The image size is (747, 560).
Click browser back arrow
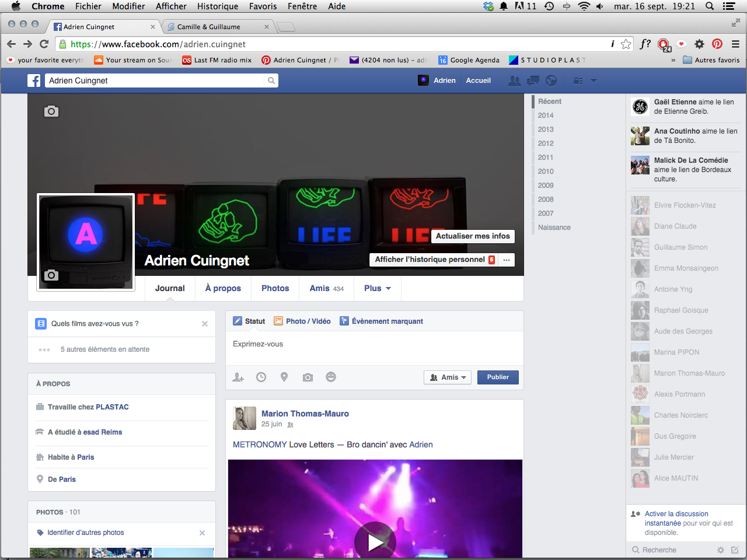pyautogui.click(x=11, y=44)
